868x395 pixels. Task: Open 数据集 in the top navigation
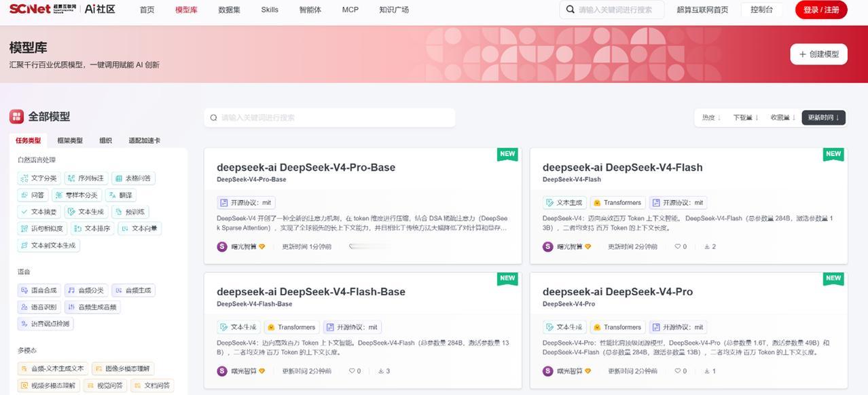[229, 10]
